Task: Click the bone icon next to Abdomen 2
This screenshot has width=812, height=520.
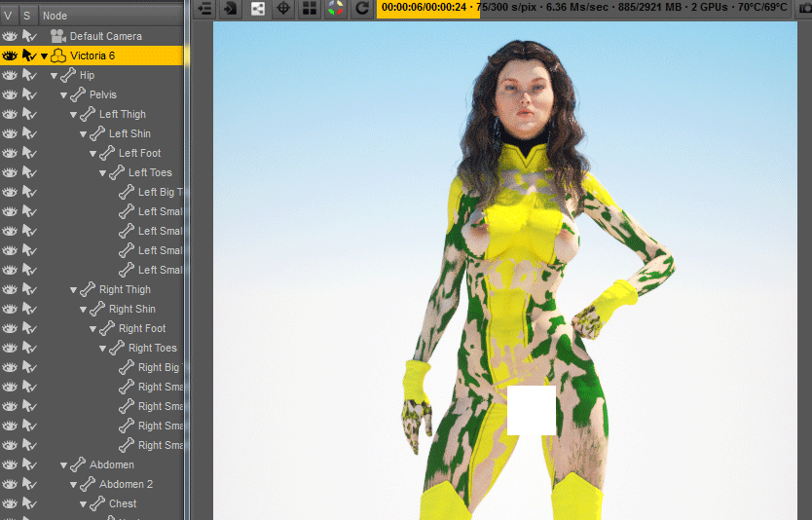Action: click(x=88, y=484)
